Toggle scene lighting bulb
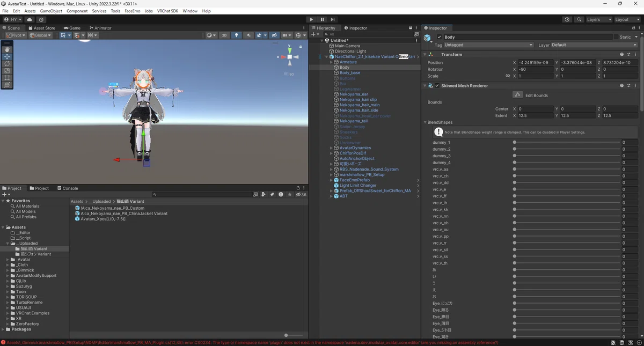Screen dimensions: 644x346 coord(236,35)
